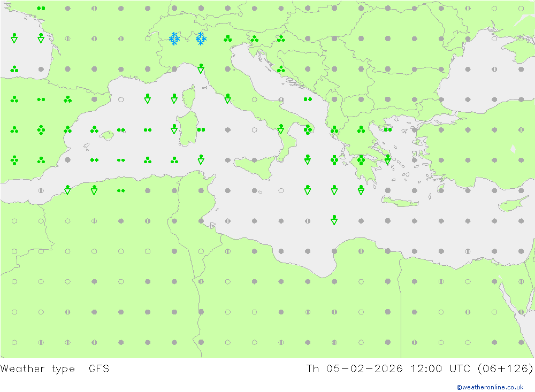The height and width of the screenshot is (392, 535).
Task: Click the '(06+126)' forecast run label
Action: point(506,369)
